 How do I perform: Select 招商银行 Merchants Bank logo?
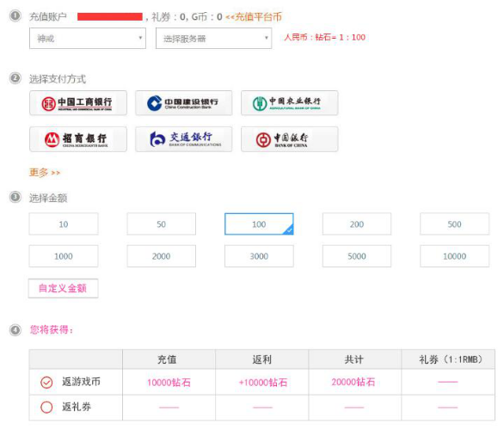pyautogui.click(x=78, y=139)
